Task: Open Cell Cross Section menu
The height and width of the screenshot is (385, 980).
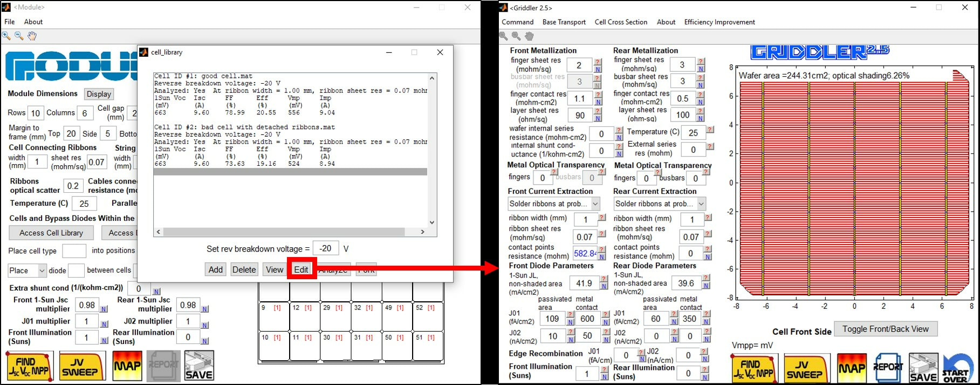Action: (x=621, y=22)
